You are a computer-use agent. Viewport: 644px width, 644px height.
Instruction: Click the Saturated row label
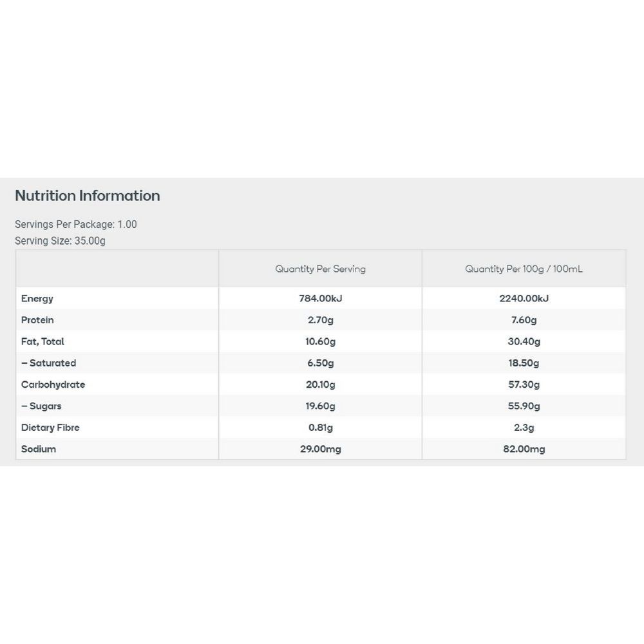click(x=49, y=363)
